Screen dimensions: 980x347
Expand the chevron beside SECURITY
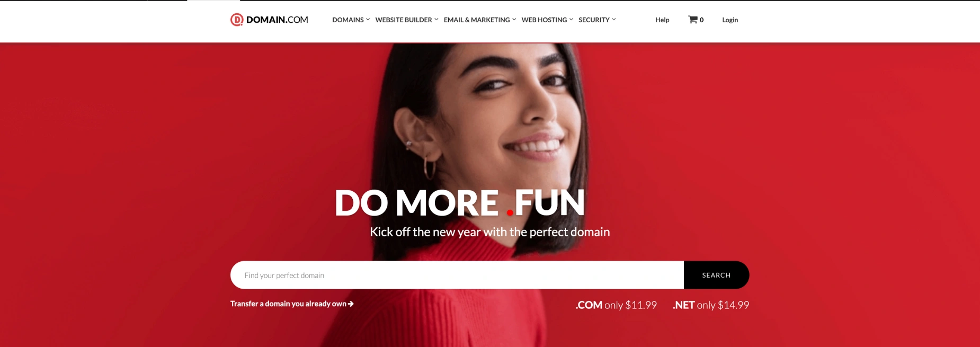pos(614,20)
